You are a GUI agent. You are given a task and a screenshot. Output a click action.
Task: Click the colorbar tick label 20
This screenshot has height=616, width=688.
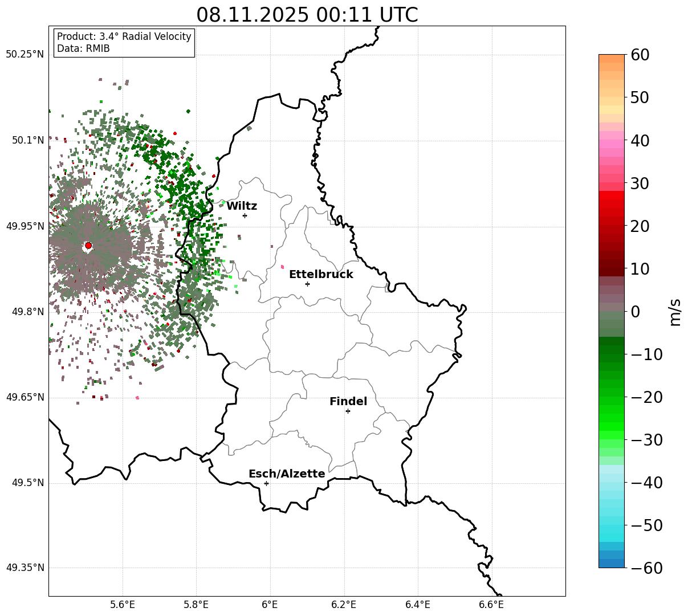pyautogui.click(x=640, y=226)
